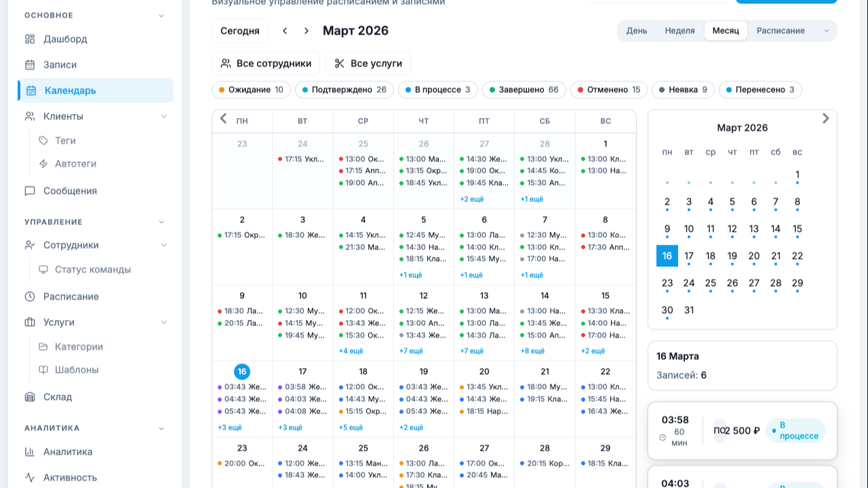The image size is (868, 488).
Task: Click the Записи calendar icon
Action: tap(30, 65)
